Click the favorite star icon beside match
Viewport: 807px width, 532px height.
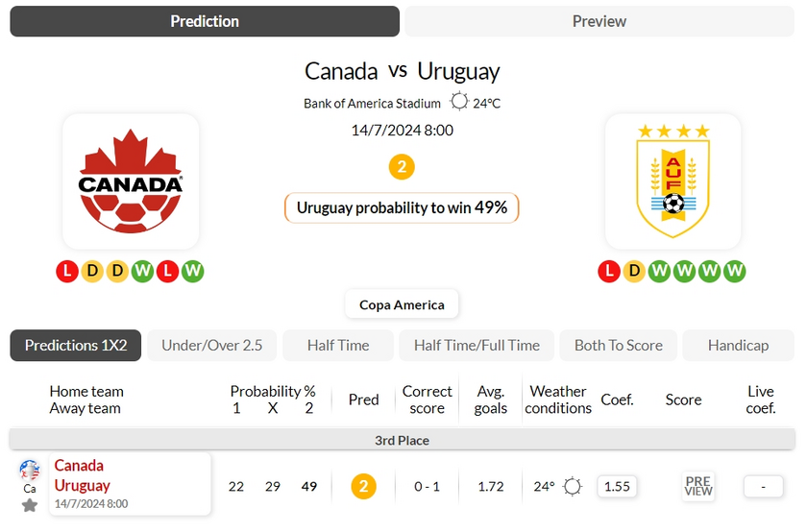(30, 505)
